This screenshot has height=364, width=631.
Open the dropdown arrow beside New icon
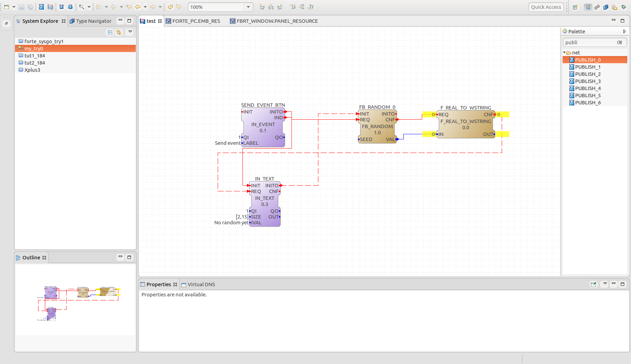pos(14,7)
